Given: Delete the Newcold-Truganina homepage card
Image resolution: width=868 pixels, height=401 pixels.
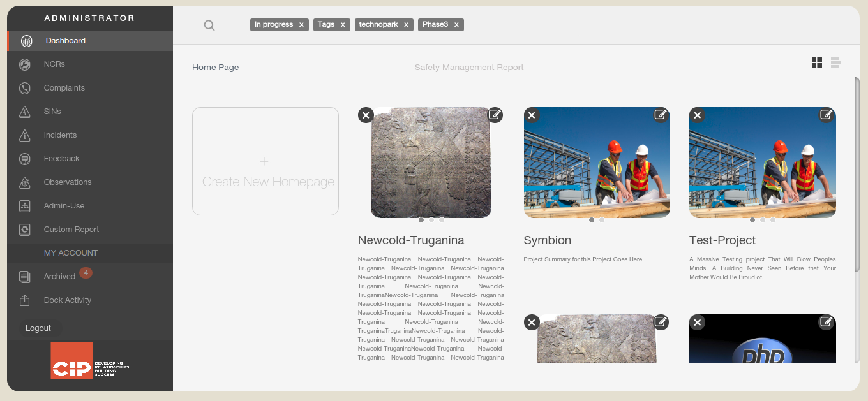Looking at the screenshot, I should click(366, 115).
